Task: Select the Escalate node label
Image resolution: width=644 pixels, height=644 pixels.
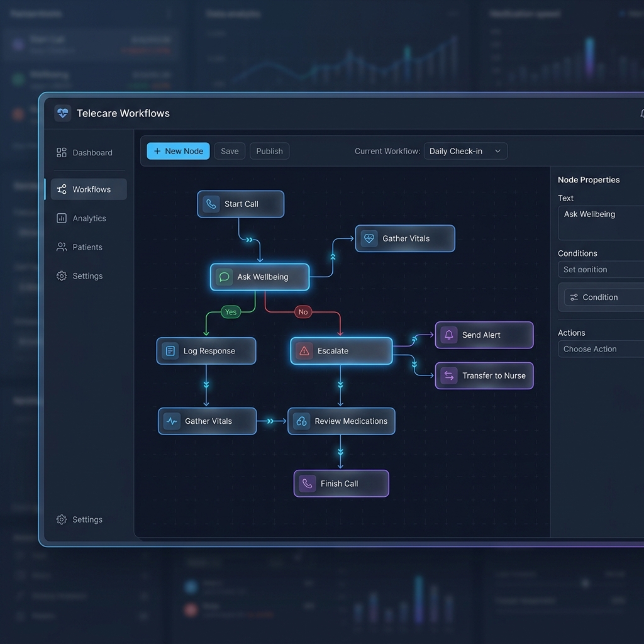Action: [x=333, y=351]
